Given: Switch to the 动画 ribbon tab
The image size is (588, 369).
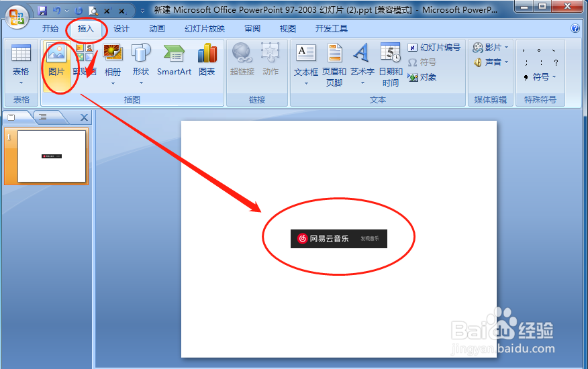Looking at the screenshot, I should [x=157, y=28].
